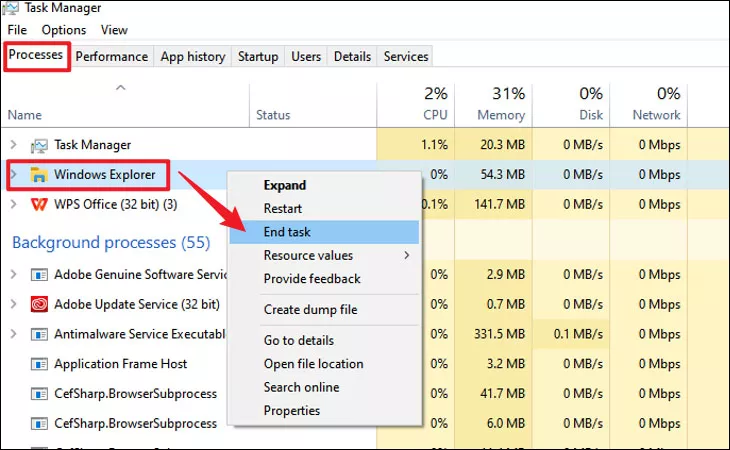Open the View menu
This screenshot has height=450, width=730.
tap(114, 30)
